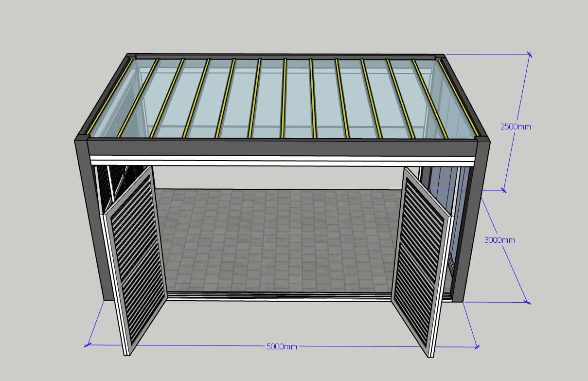588x381 pixels.
Task: Select the rear roof frame beam
Action: 285,56
